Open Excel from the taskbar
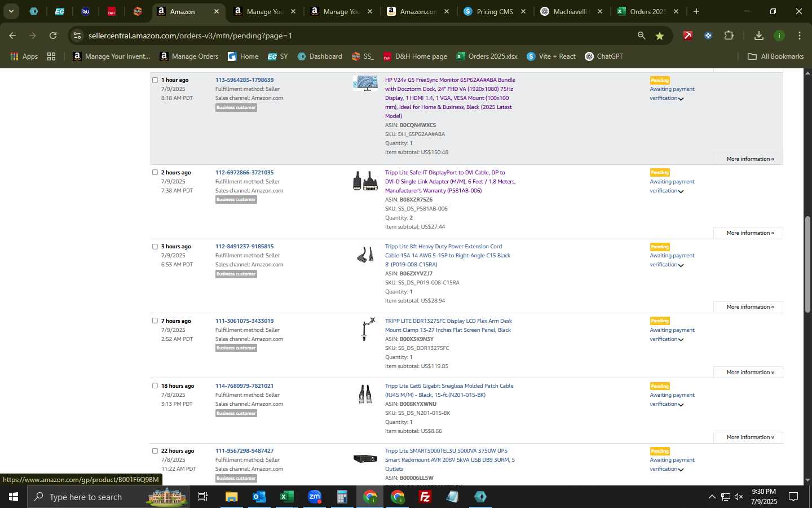This screenshot has height=508, width=812. click(x=287, y=497)
